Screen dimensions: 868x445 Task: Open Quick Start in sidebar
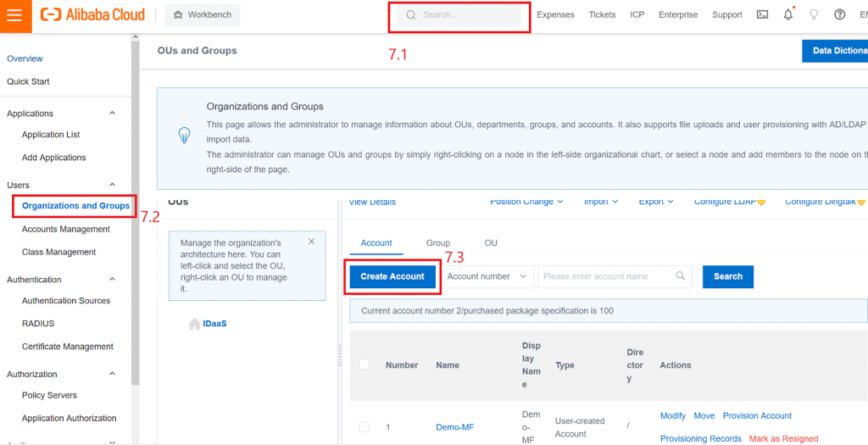tap(28, 81)
